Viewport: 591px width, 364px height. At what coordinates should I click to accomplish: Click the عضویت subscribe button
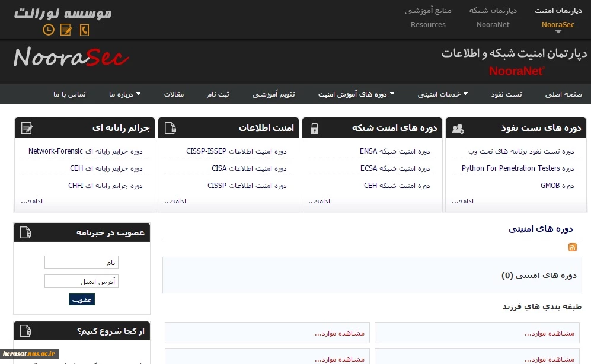tap(82, 299)
